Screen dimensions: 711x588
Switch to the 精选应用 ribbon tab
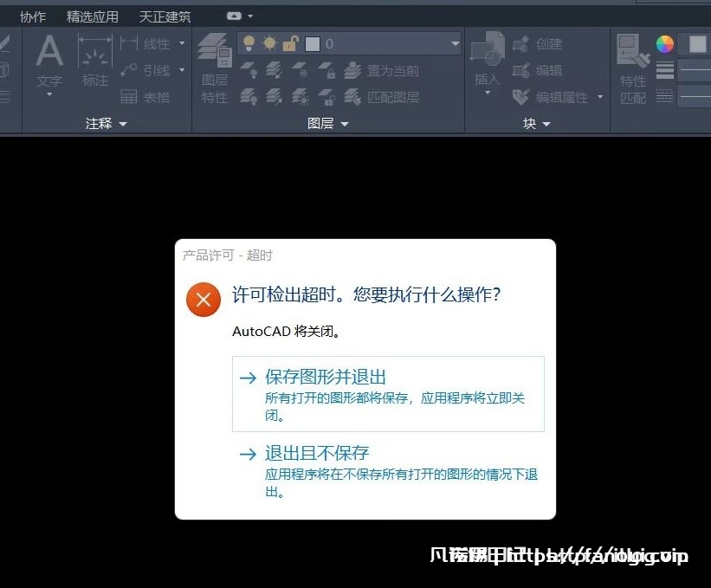93,16
